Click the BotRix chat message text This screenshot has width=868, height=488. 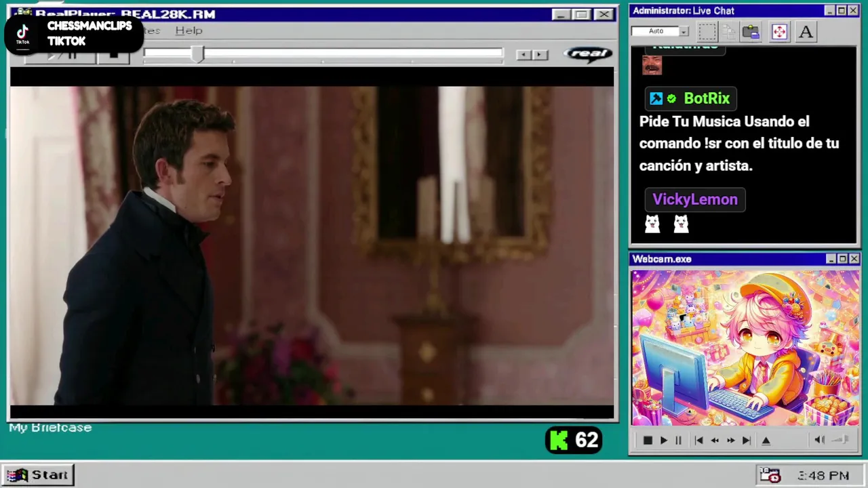pyautogui.click(x=739, y=144)
